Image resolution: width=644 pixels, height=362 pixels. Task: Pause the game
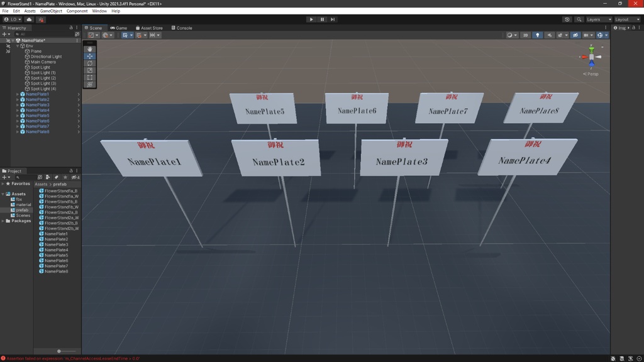(322, 19)
